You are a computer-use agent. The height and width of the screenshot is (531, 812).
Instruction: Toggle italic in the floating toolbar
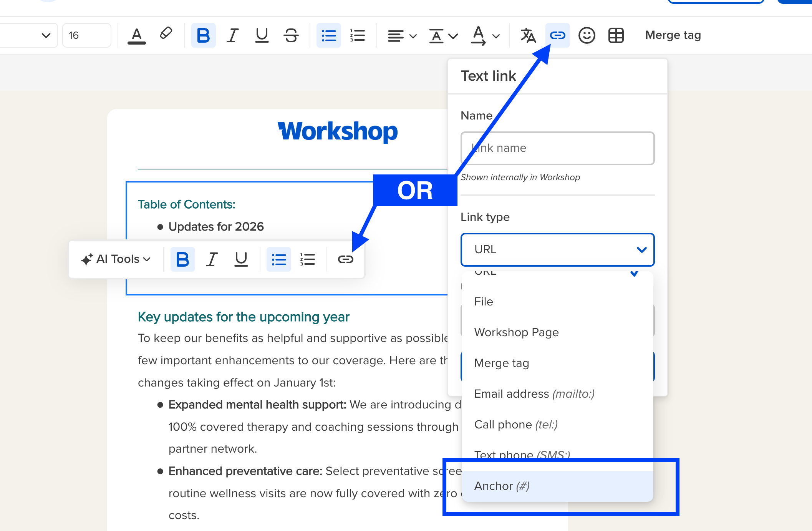[212, 259]
